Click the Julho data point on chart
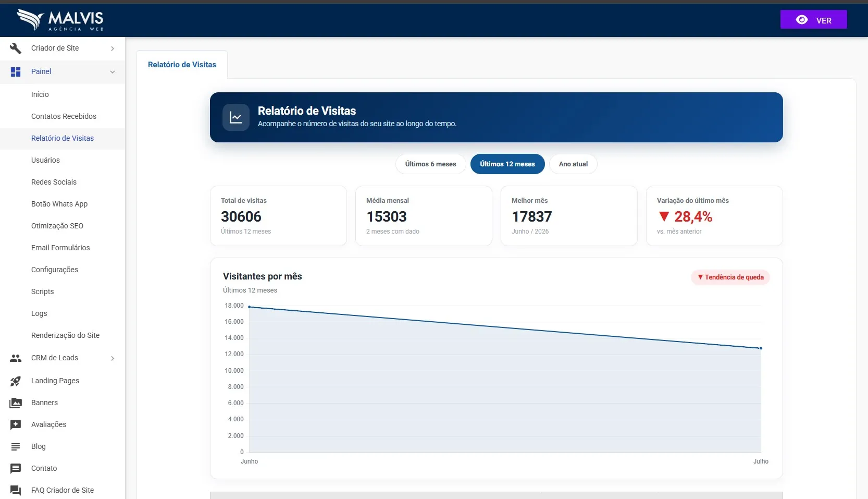This screenshot has height=499, width=868. (761, 348)
